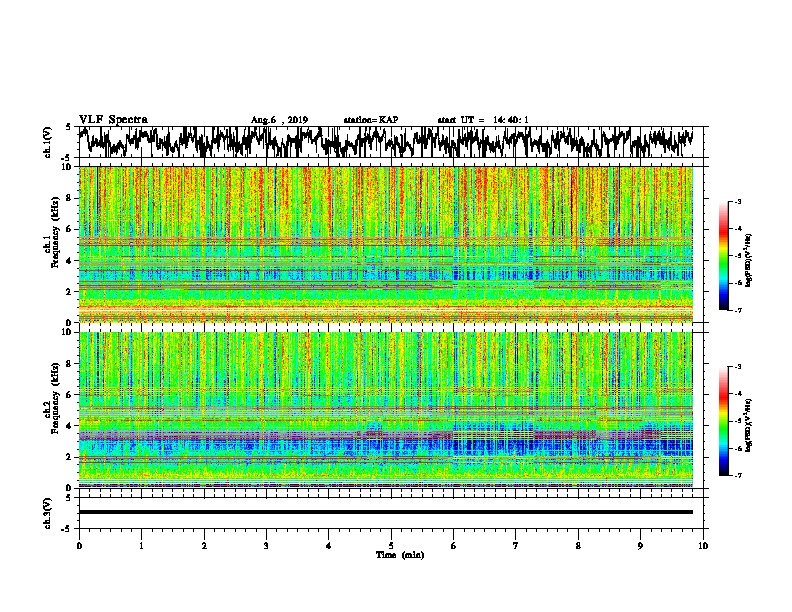Click the ch.3(V) axis label
This screenshot has height=612, width=792.
48,514
